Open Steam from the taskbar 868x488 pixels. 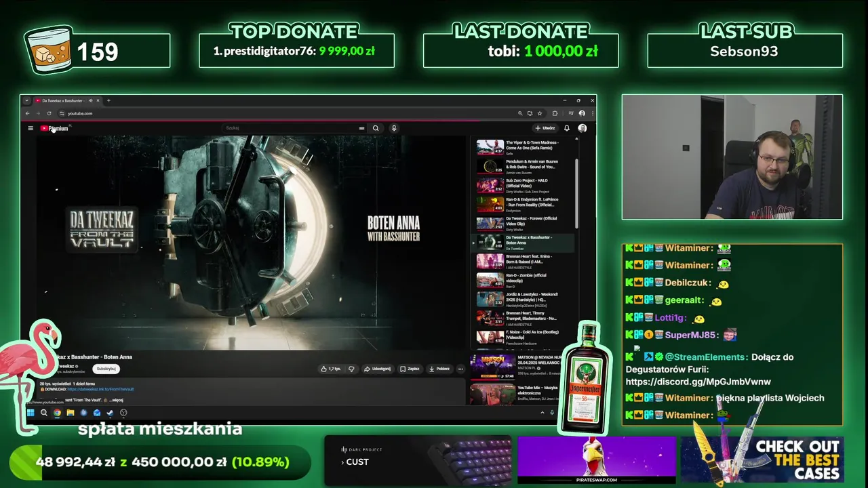click(x=110, y=413)
